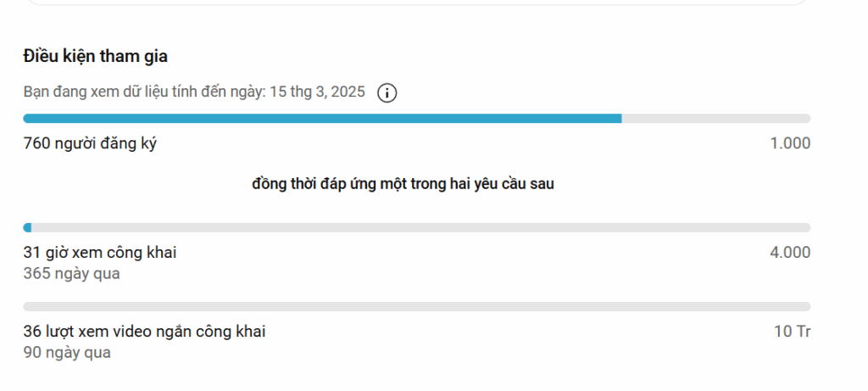Select the "Điều kiện tham gia" heading
The image size is (868, 391).
[95, 56]
